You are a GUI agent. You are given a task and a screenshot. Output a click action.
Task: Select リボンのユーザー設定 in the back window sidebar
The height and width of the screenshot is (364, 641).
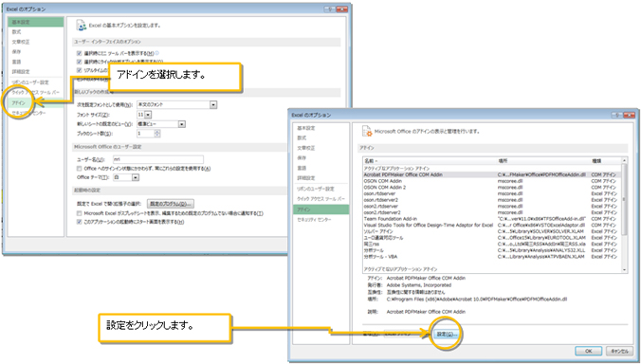click(36, 82)
